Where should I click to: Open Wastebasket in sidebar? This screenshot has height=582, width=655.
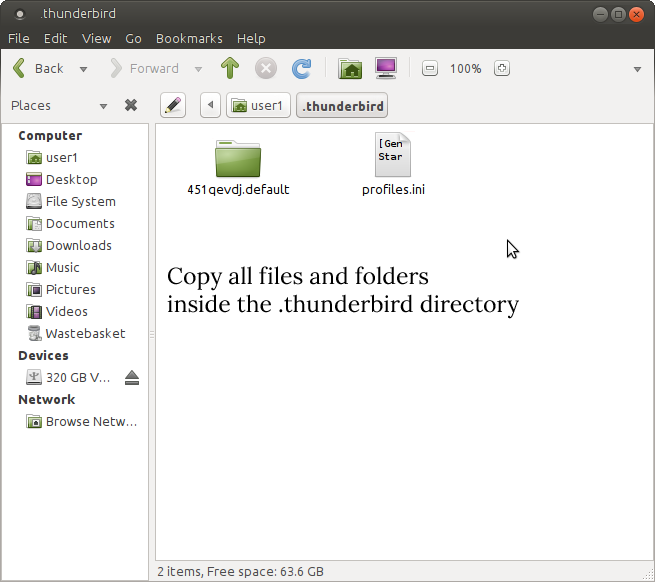pyautogui.click(x=76, y=333)
